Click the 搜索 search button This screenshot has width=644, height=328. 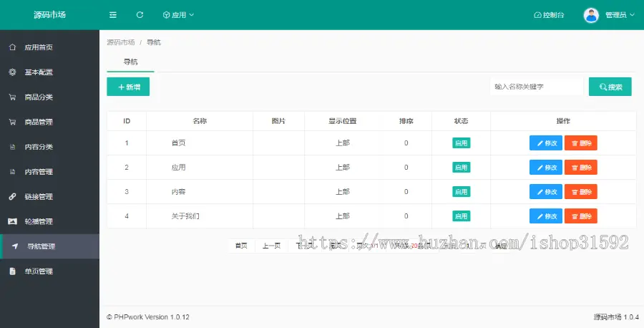click(x=610, y=87)
